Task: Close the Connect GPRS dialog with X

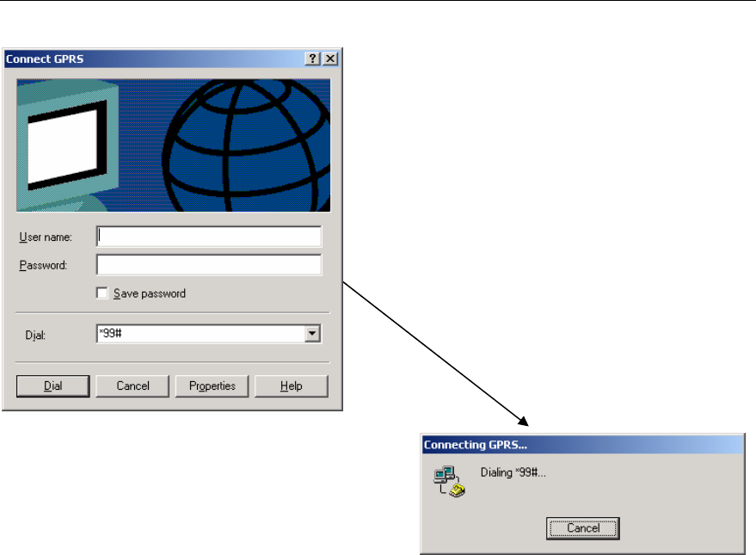Action: pos(330,59)
